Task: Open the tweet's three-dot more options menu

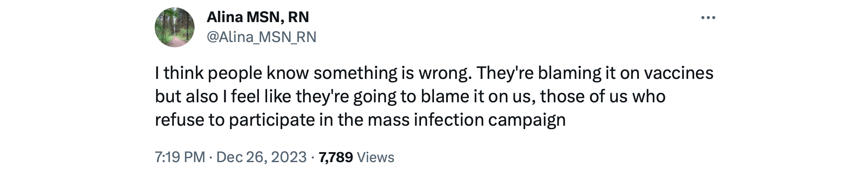Action: pos(708,18)
